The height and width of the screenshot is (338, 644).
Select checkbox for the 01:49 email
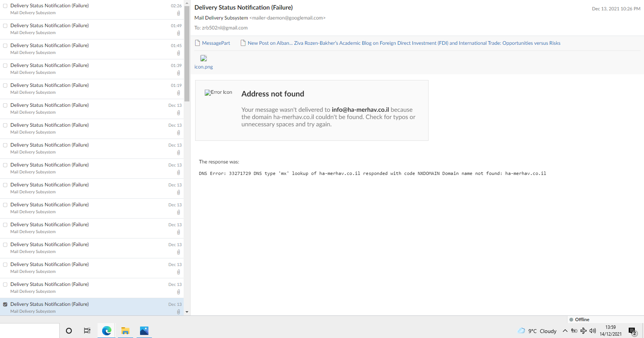point(5,26)
